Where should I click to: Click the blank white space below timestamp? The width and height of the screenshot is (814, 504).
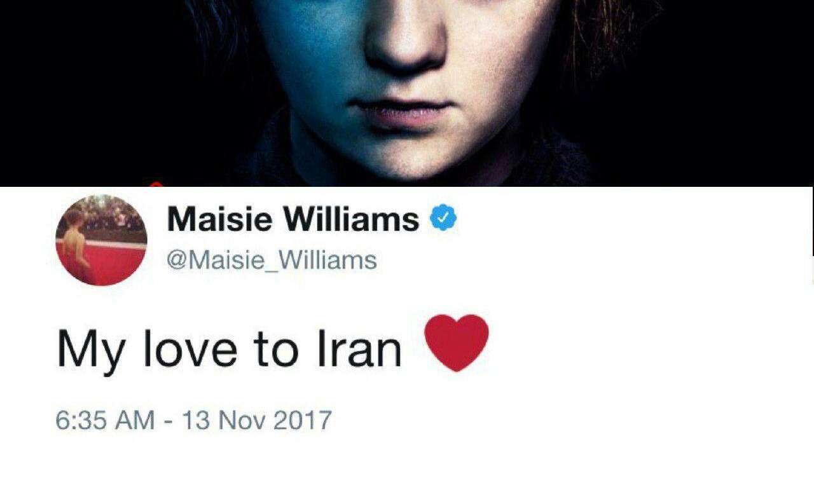click(x=407, y=470)
